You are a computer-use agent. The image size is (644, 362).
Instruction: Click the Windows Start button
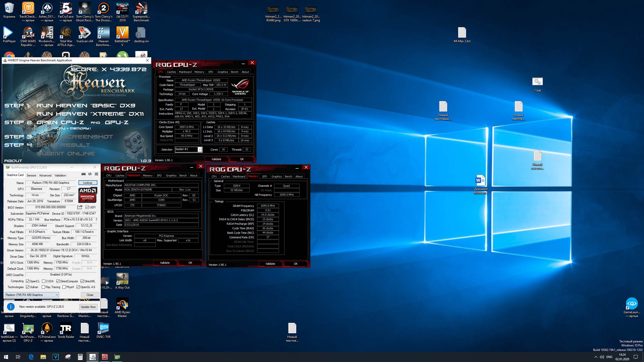pos(6,357)
